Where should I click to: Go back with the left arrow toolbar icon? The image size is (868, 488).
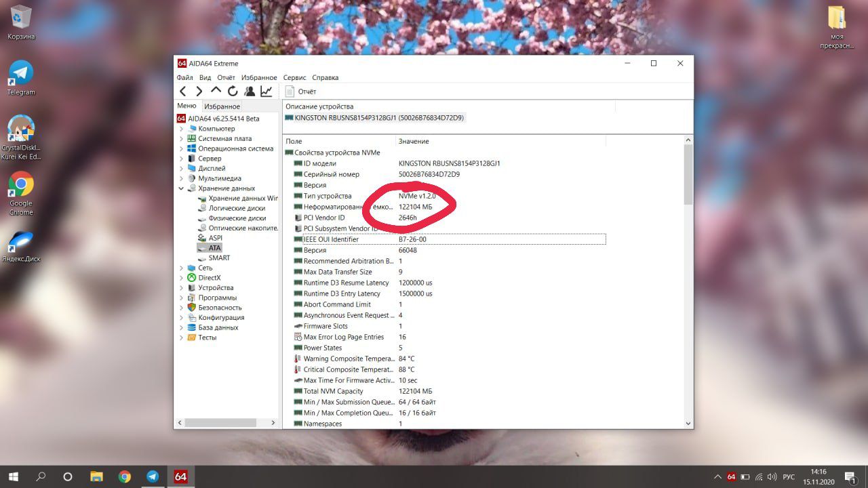[183, 91]
